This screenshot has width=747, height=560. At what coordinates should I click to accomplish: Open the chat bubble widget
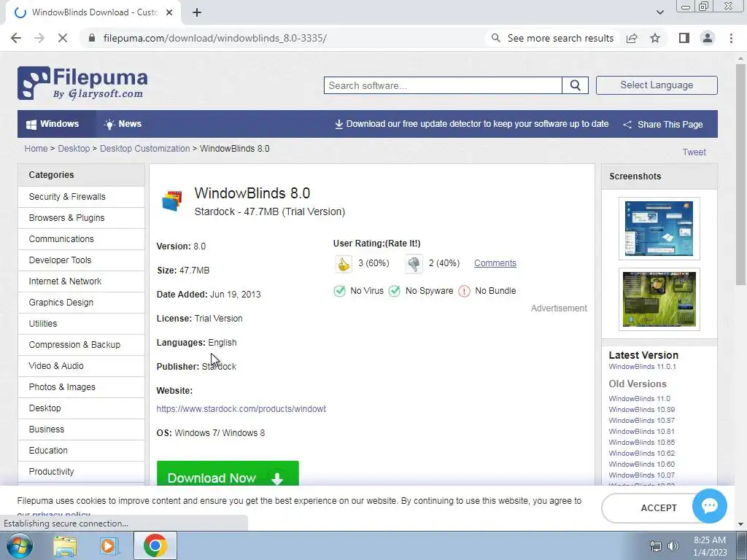[x=709, y=506]
